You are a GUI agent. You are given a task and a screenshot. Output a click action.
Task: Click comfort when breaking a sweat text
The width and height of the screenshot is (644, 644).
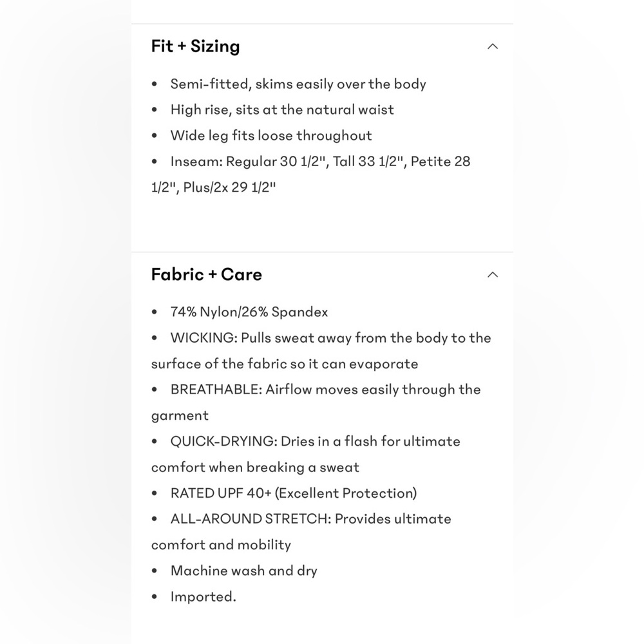coord(255,468)
